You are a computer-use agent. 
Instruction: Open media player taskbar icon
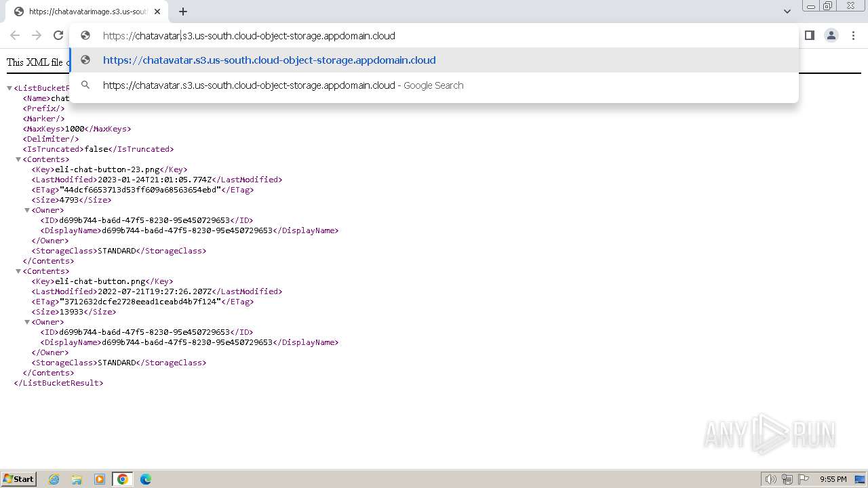point(100,479)
